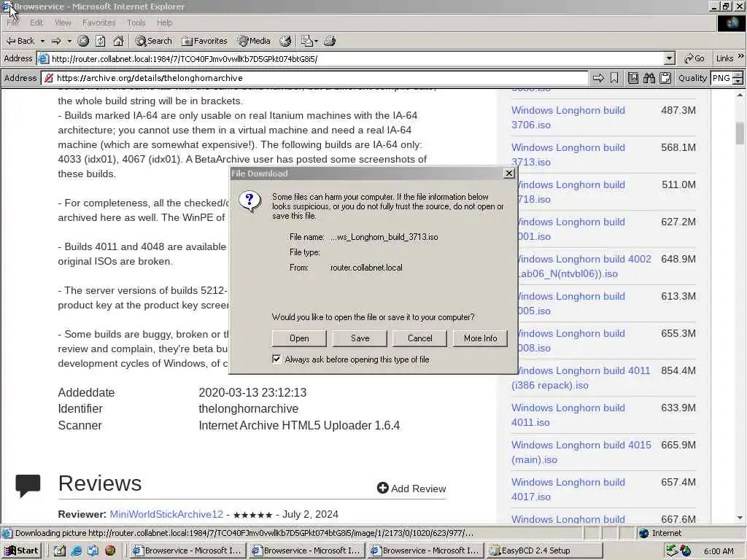Click the Refresh page icon
The height and width of the screenshot is (560, 747).
101,41
